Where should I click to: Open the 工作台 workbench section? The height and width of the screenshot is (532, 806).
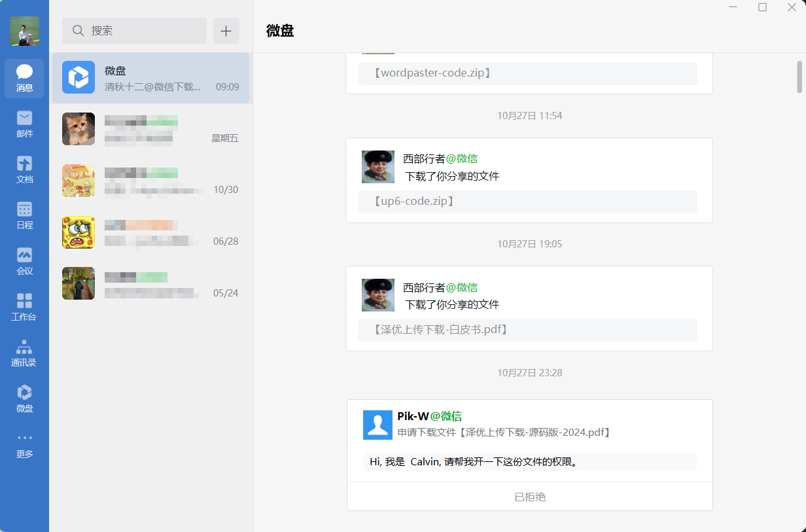[24, 308]
